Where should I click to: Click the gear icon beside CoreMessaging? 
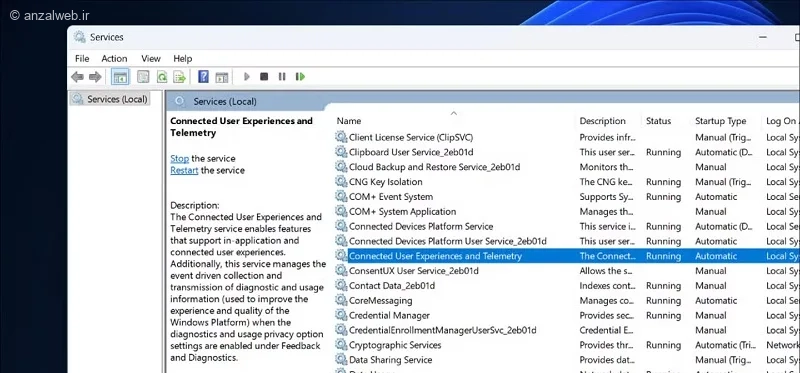[x=341, y=300]
